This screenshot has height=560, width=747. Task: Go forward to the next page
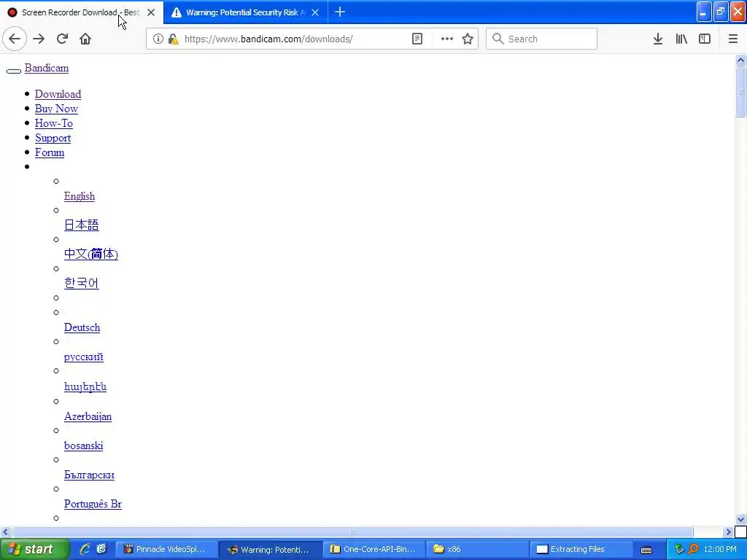pos(39,39)
